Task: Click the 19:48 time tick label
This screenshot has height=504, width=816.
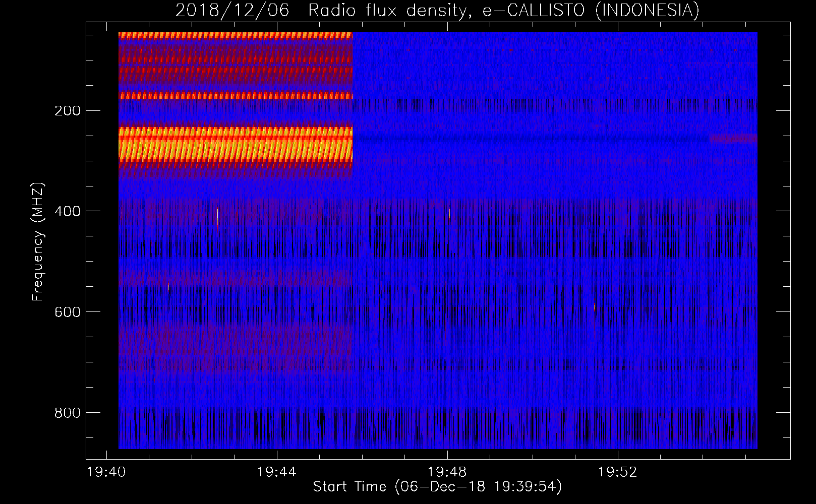Action: click(x=447, y=472)
